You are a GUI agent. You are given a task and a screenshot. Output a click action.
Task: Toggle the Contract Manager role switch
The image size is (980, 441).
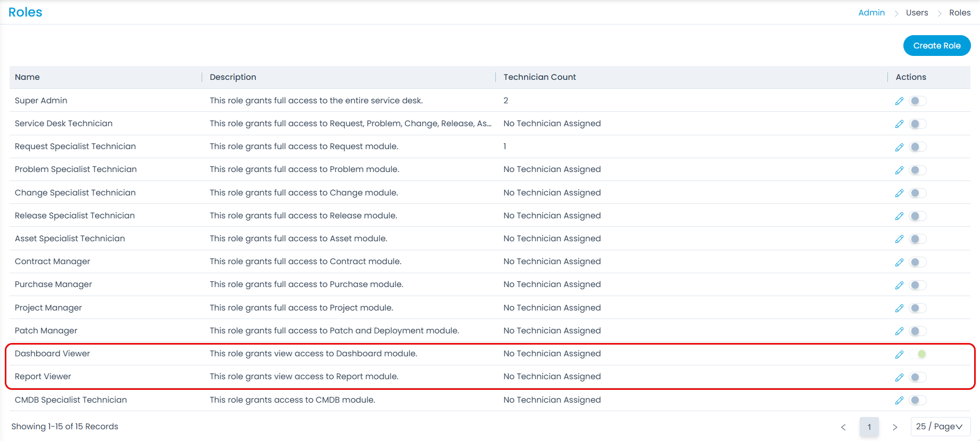coord(918,262)
